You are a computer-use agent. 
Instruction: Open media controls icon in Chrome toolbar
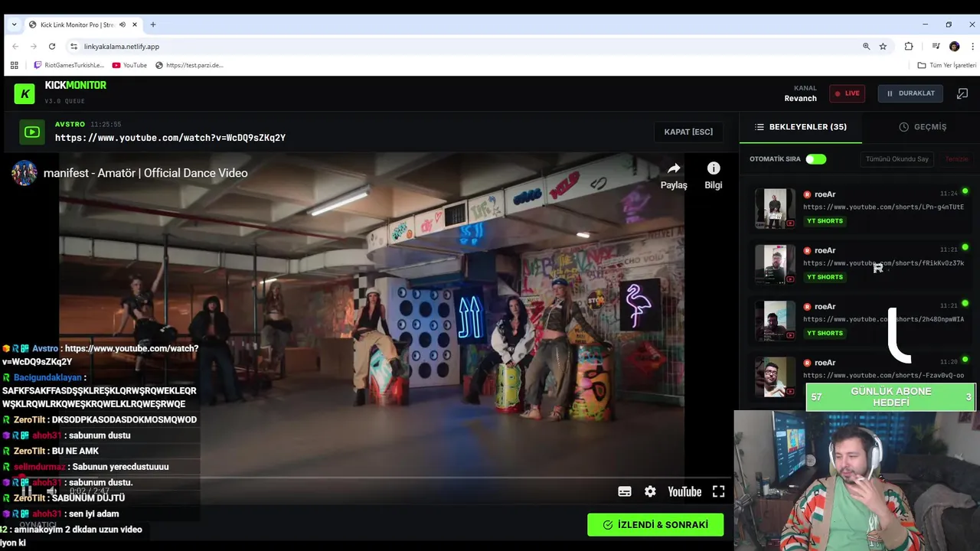pos(936,47)
